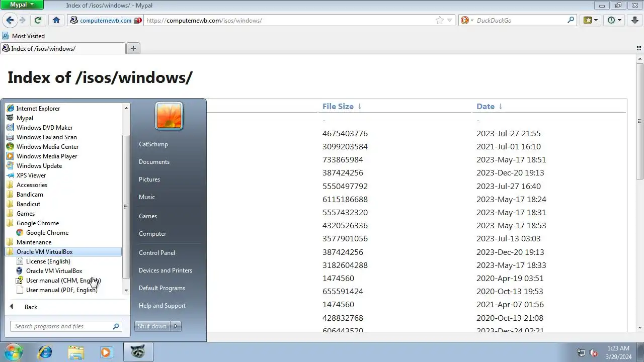Collapse the Oracle VM VirtualBox folder

(63, 252)
